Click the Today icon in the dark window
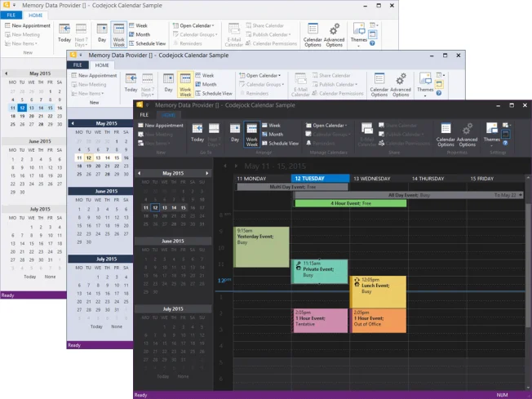Viewport: 532px width, 399px height. click(x=197, y=132)
